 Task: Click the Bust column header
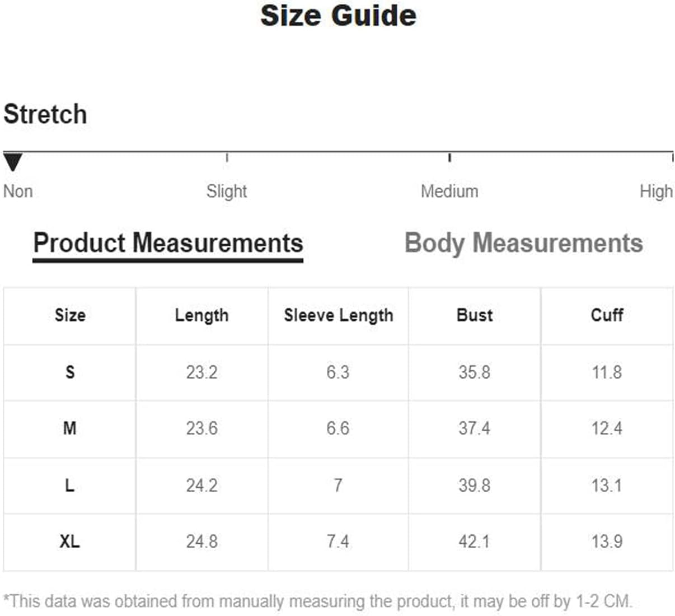475,315
